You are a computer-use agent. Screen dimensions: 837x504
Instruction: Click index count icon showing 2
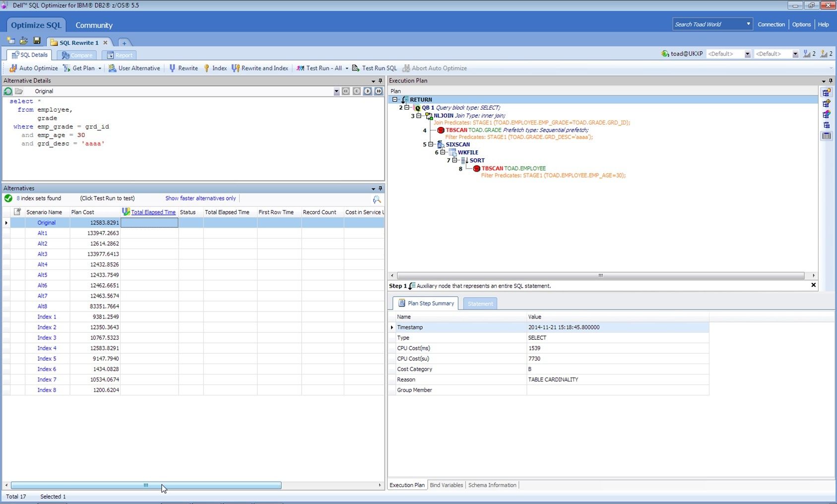point(827,54)
